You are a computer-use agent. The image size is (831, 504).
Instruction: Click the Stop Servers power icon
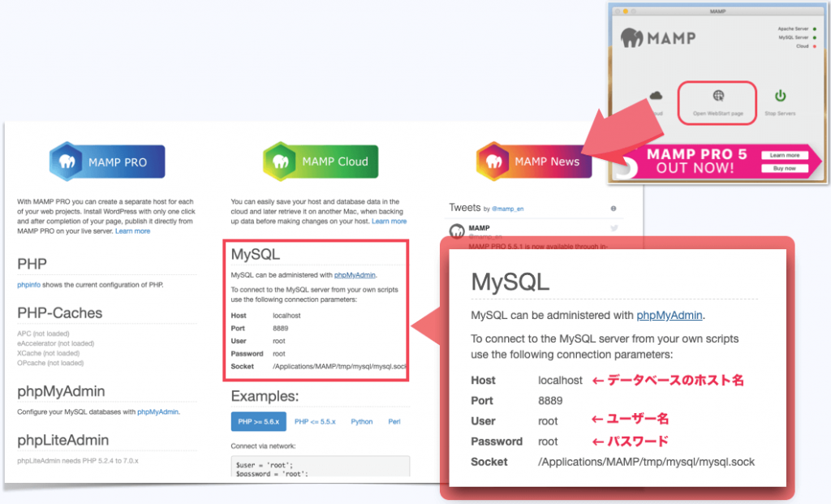[x=780, y=96]
